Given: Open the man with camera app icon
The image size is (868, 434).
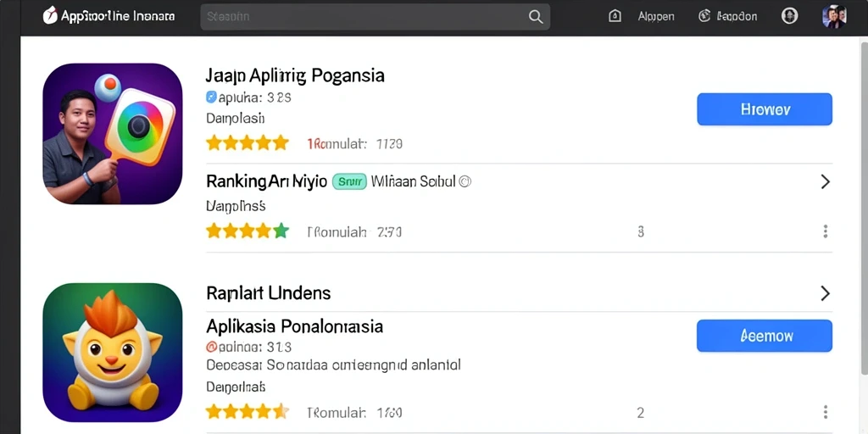Looking at the screenshot, I should (x=113, y=134).
